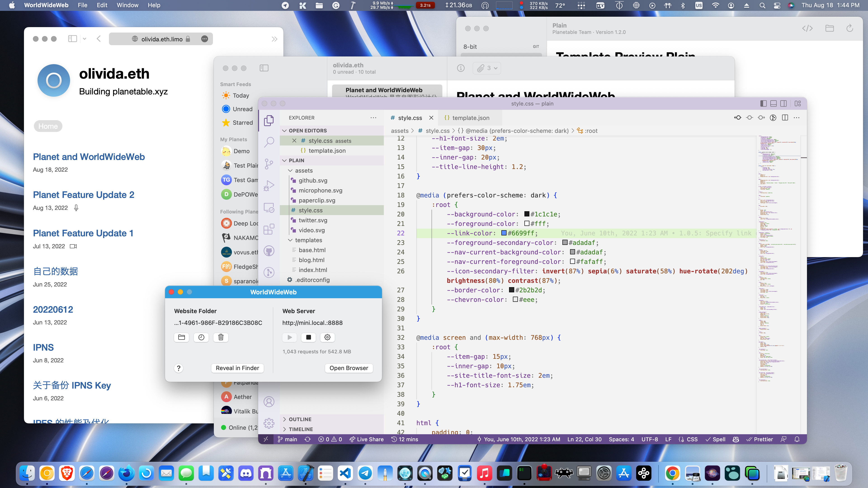The height and width of the screenshot is (488, 868).
Task: Open the Search view in VS Code sidebar
Action: [x=269, y=142]
